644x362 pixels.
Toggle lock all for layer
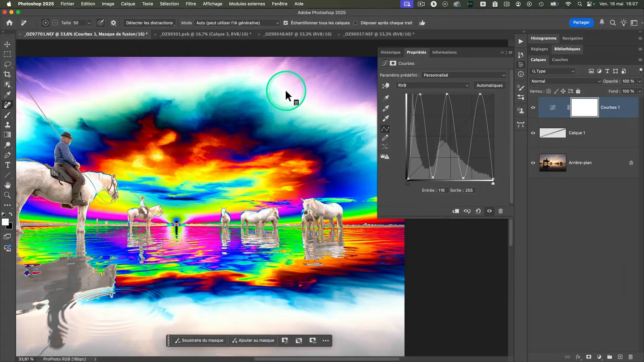tap(578, 91)
